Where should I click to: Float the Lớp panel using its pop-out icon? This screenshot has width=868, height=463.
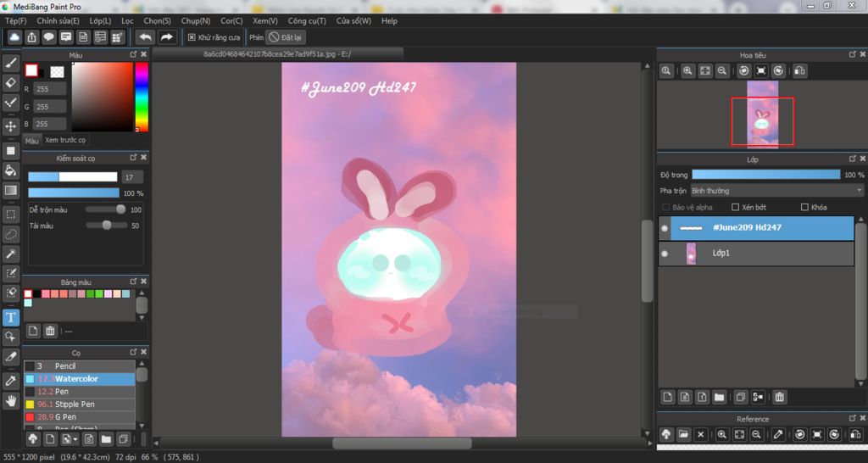pos(853,159)
